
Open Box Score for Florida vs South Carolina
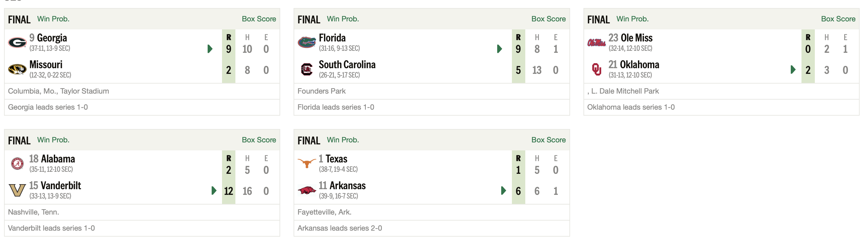(x=548, y=19)
